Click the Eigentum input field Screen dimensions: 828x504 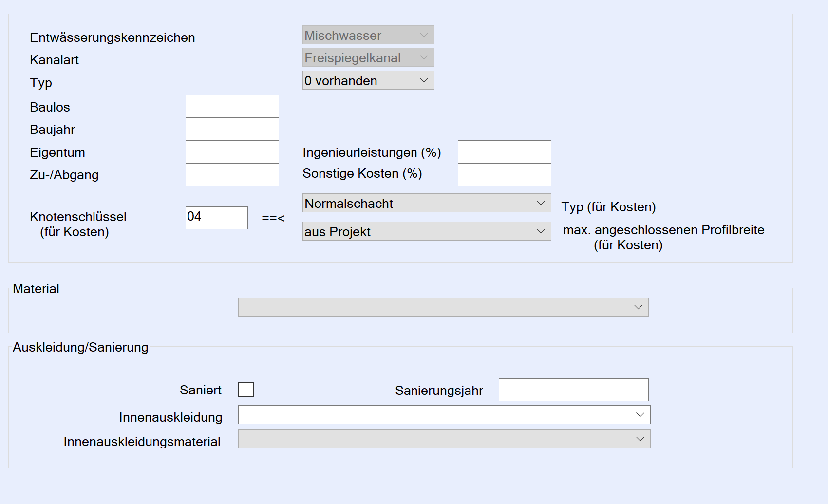click(x=232, y=152)
